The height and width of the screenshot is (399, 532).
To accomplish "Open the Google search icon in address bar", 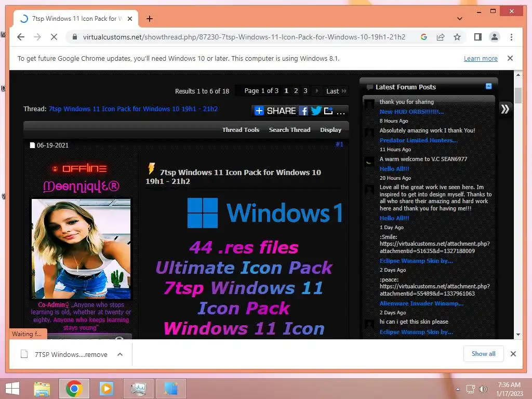I will click(424, 37).
